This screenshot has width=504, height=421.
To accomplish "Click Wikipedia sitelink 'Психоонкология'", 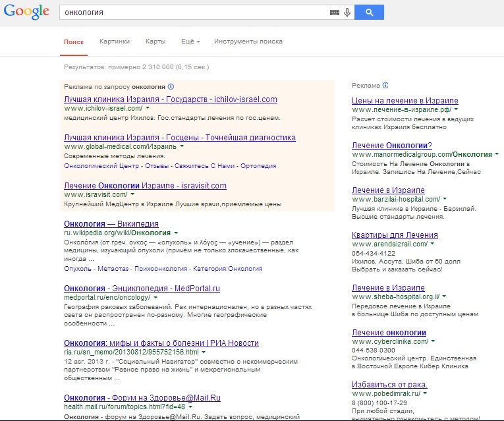I will [161, 269].
